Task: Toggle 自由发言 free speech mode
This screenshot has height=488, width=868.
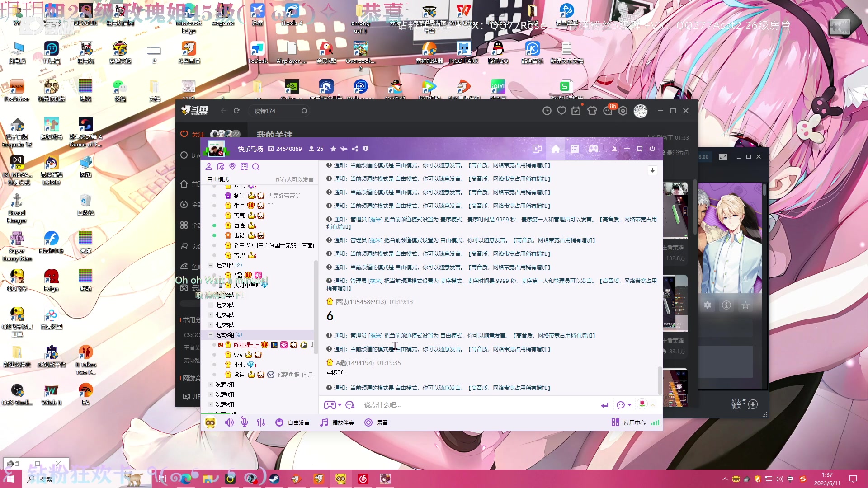Action: [292, 422]
